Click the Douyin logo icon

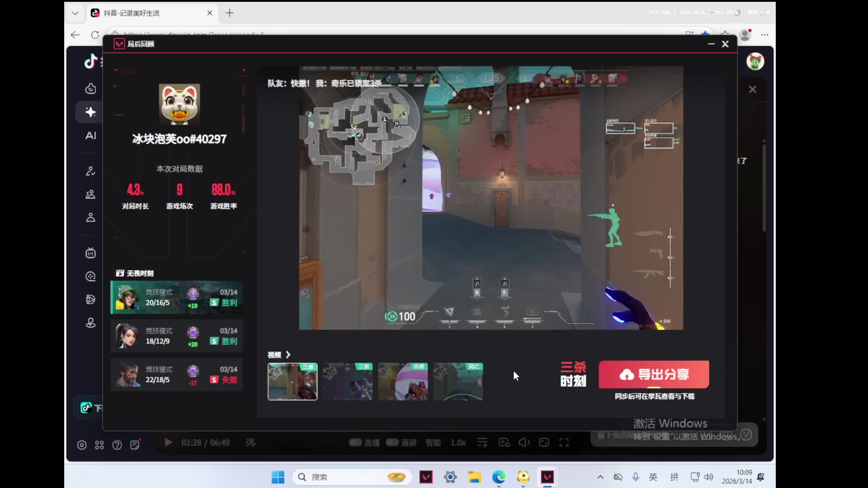(x=91, y=61)
